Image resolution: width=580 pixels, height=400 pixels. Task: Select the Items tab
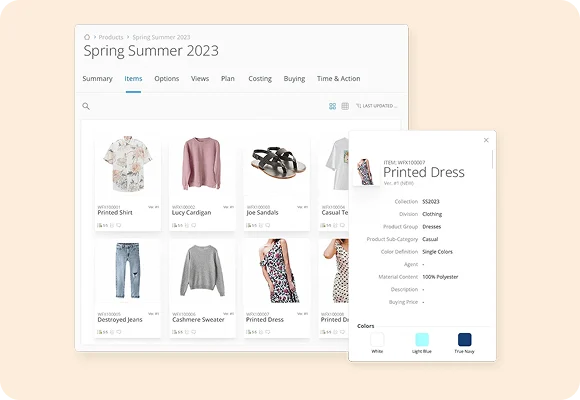[133, 78]
